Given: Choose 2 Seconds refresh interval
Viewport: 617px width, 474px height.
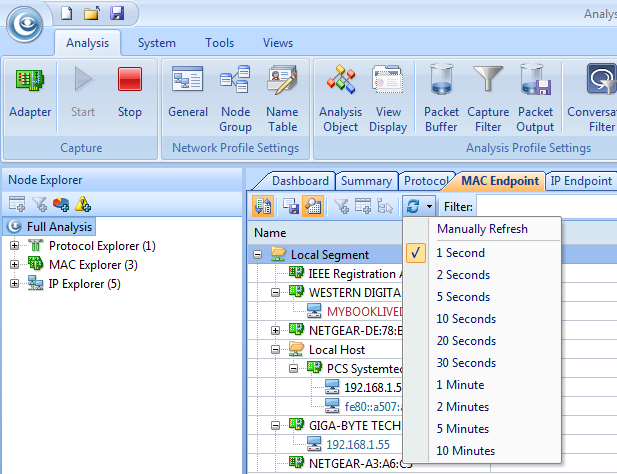Looking at the screenshot, I should [x=482, y=275].
